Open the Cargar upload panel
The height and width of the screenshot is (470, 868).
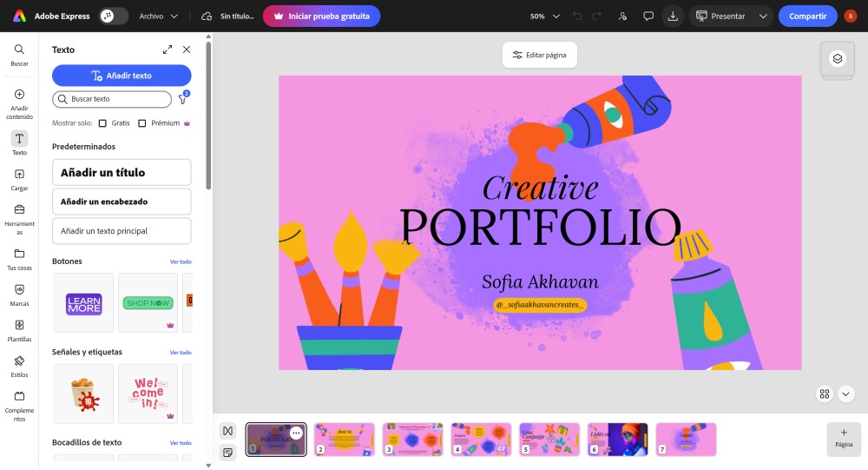19,180
